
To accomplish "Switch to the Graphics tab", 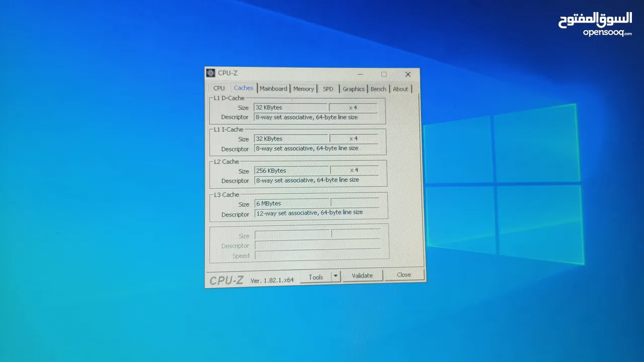I will (x=353, y=89).
